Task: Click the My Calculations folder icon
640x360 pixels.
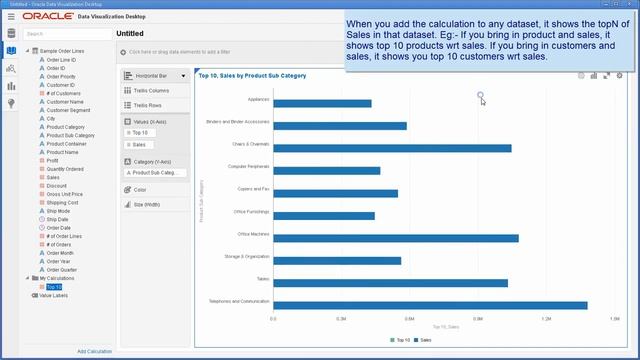Action: (35, 278)
